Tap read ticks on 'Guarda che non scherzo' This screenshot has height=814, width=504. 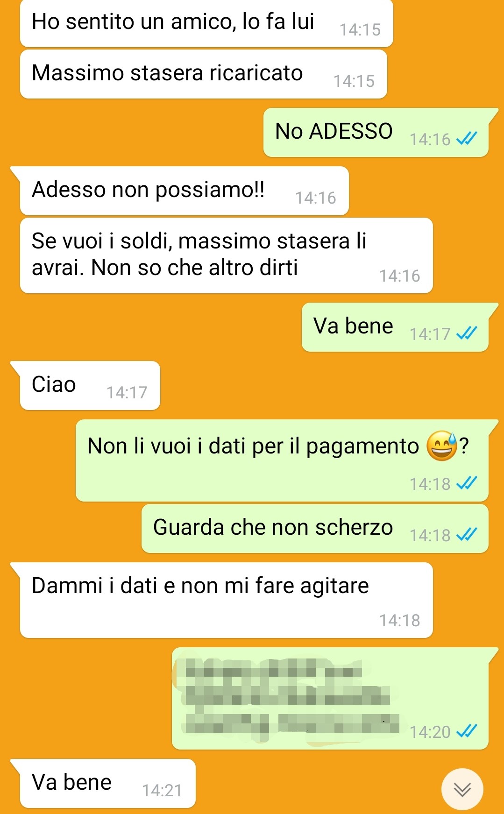[x=467, y=534]
